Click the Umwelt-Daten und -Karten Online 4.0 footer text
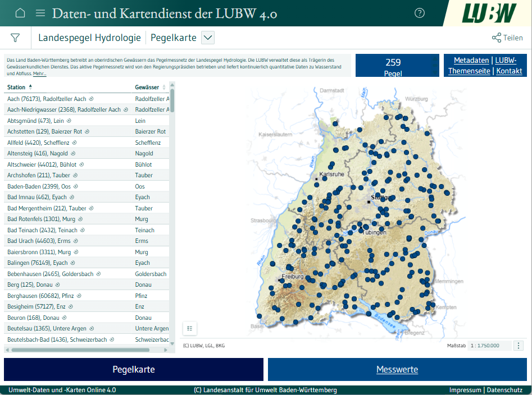The image size is (532, 395). (x=62, y=390)
